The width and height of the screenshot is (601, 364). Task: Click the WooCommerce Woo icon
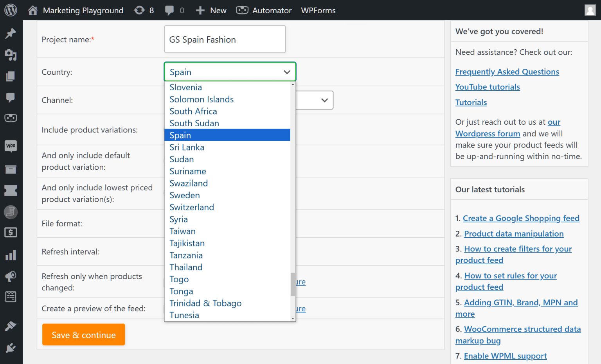click(x=11, y=146)
